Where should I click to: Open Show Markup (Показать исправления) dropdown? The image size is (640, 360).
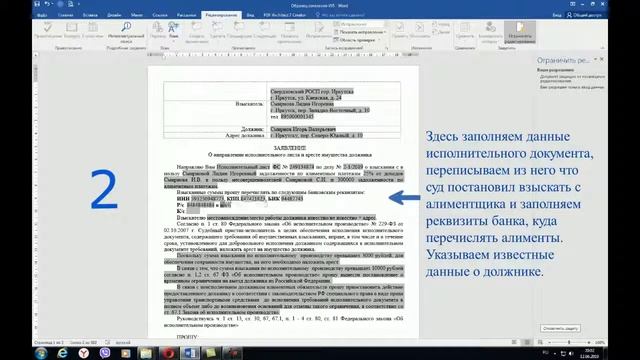pyautogui.click(x=360, y=32)
